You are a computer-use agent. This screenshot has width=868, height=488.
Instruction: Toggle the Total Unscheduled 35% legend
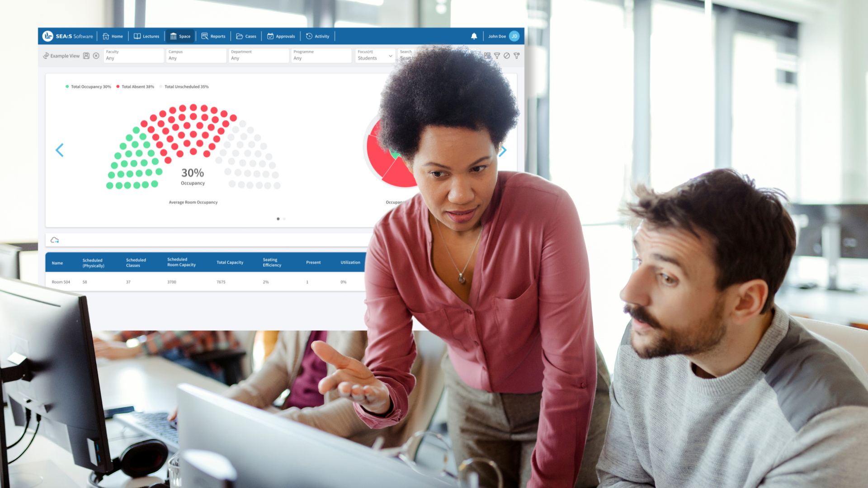pos(186,86)
